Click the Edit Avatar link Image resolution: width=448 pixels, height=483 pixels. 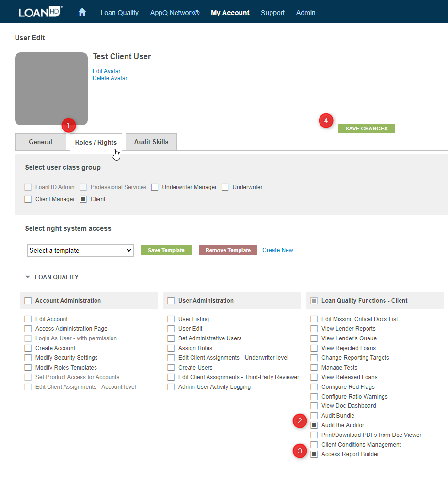[x=106, y=71]
